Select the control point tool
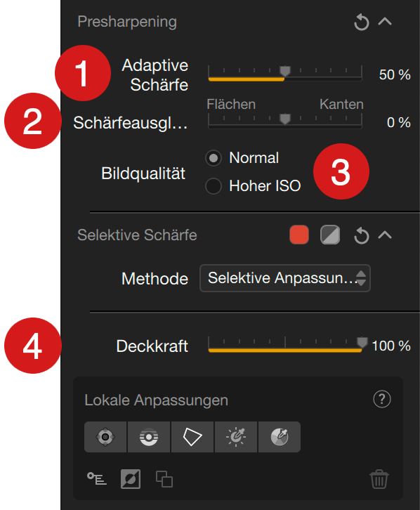The width and height of the screenshot is (420, 510). [x=105, y=437]
